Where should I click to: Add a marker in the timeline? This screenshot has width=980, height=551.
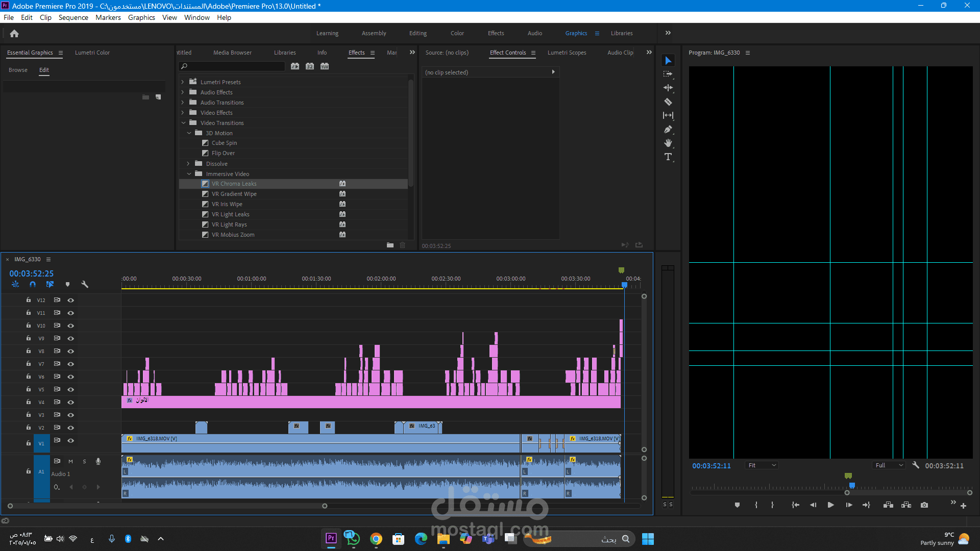[67, 284]
